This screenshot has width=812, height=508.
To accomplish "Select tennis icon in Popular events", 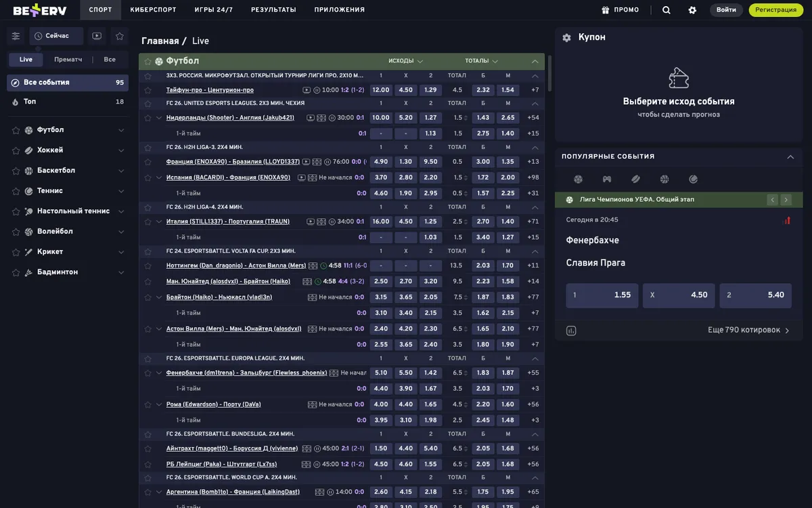I will click(694, 179).
